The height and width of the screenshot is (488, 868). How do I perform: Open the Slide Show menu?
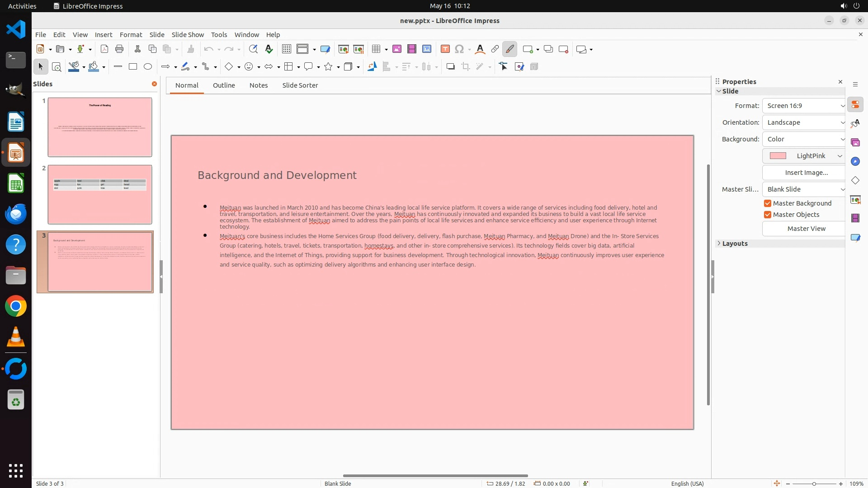tap(188, 35)
